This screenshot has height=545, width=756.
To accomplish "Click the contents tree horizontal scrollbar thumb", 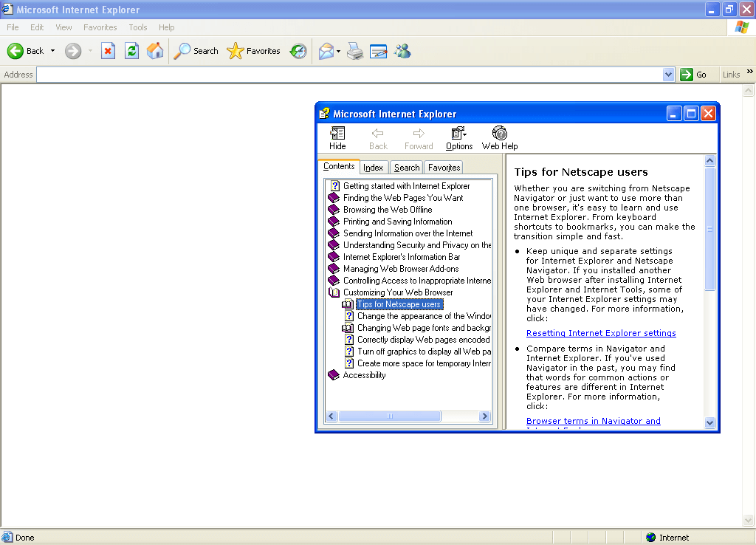I will pos(390,417).
